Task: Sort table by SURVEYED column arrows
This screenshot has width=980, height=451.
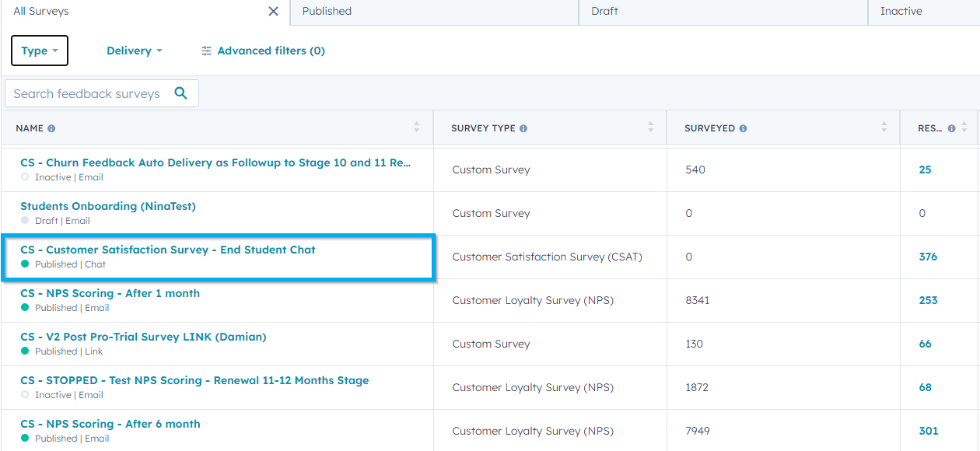Action: [884, 128]
